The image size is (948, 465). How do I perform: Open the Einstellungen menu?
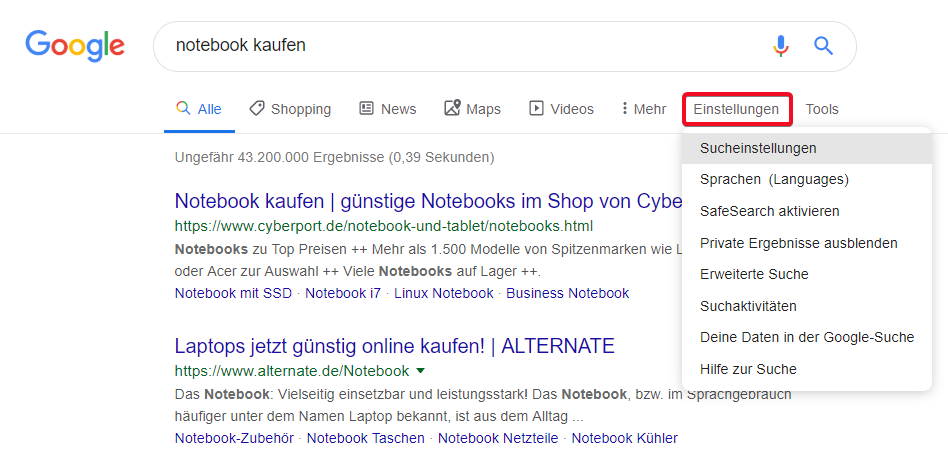coord(736,109)
